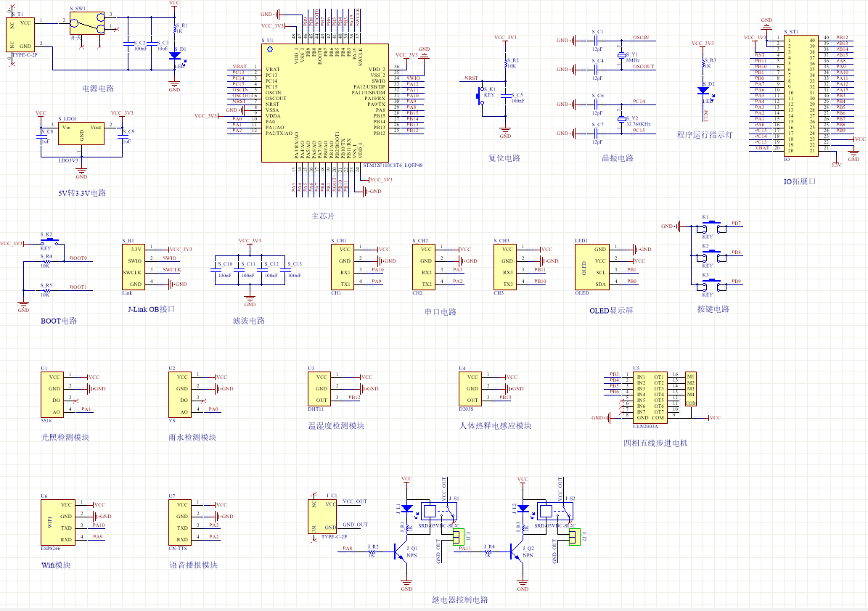
Task: Click the '四相五线步进电机' label
Action: [x=655, y=443]
